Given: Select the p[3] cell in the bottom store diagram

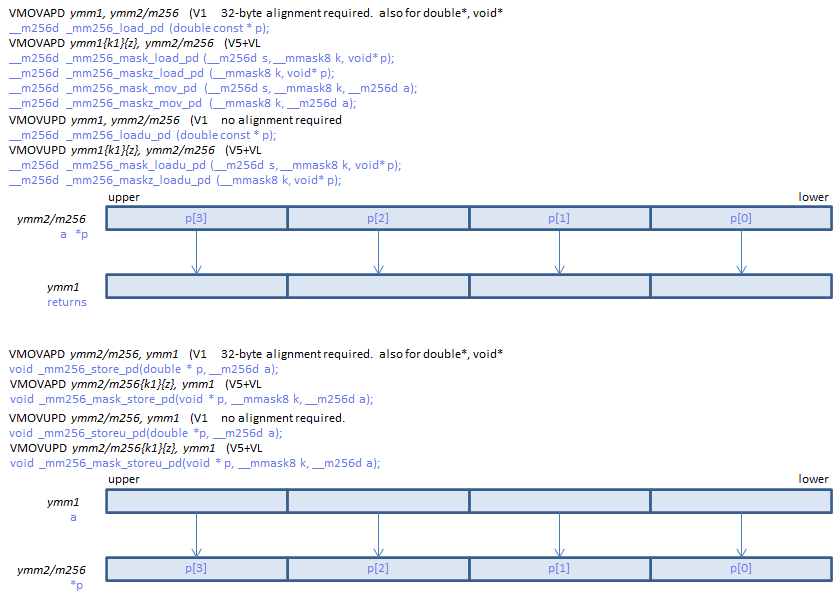Looking at the screenshot, I should (x=196, y=569).
